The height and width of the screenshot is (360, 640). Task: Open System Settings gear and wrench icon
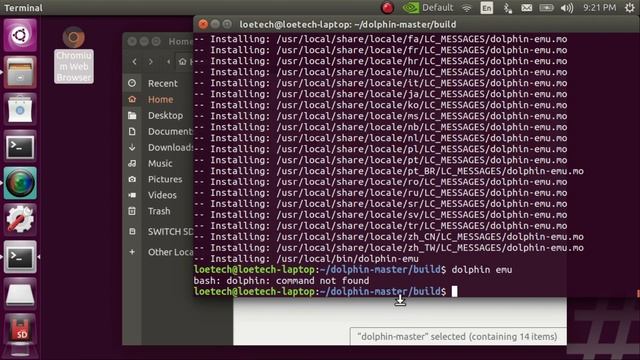20,220
